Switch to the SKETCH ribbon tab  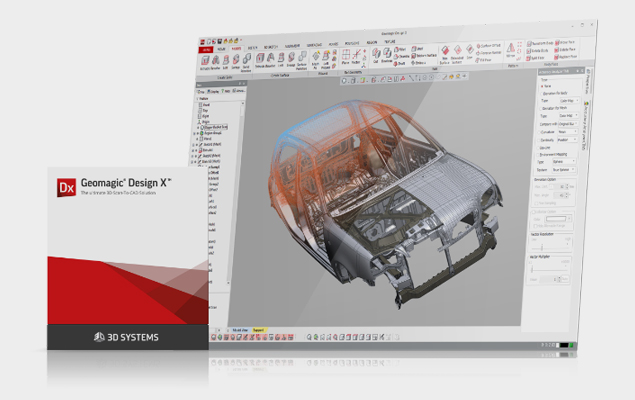(252, 48)
